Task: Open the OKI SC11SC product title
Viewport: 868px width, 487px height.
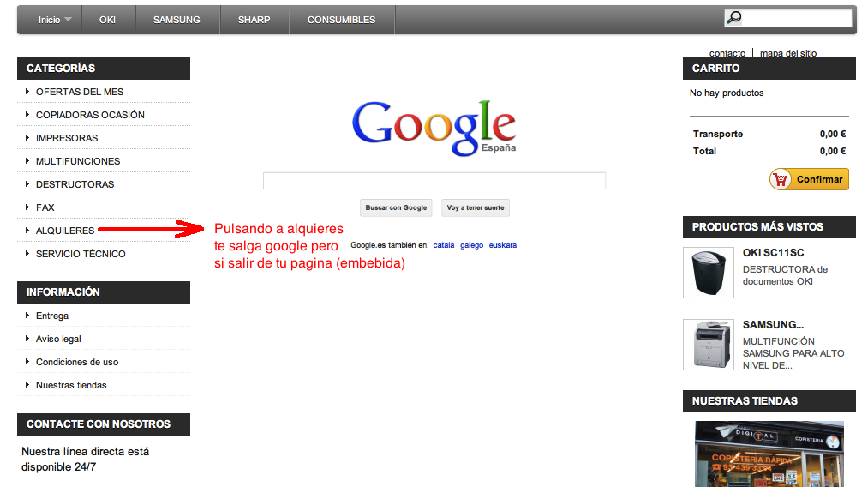Action: pyautogui.click(x=774, y=253)
